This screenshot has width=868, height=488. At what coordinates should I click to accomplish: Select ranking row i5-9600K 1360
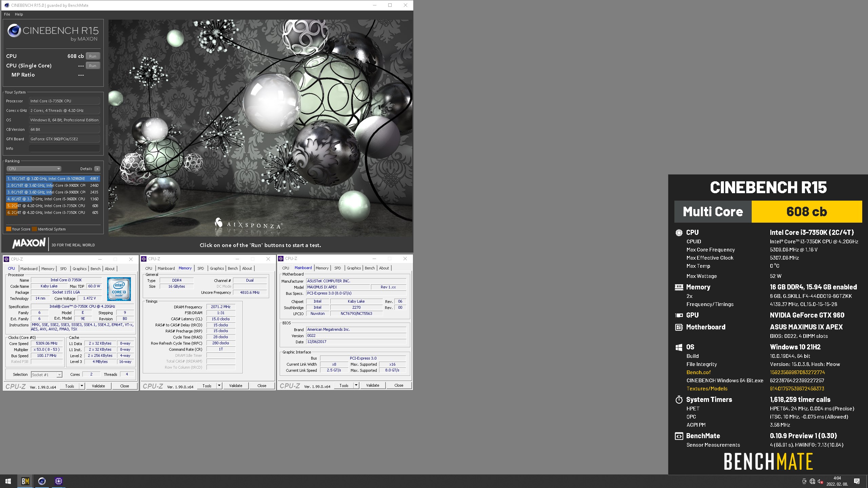[53, 199]
